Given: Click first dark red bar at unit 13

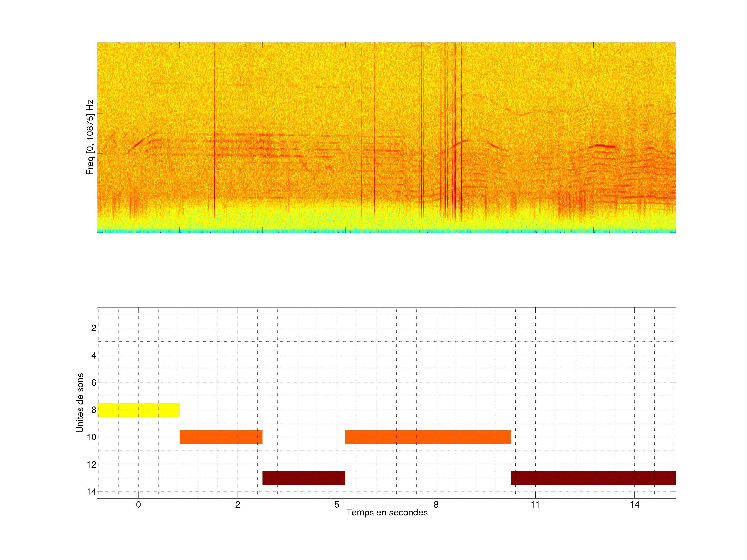Looking at the screenshot, I should coord(303,478).
